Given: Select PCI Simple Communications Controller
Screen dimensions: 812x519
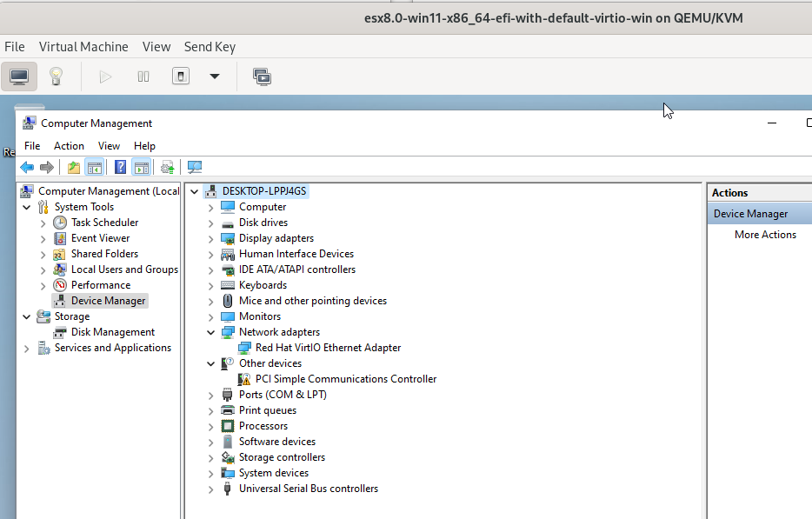Looking at the screenshot, I should pos(346,379).
